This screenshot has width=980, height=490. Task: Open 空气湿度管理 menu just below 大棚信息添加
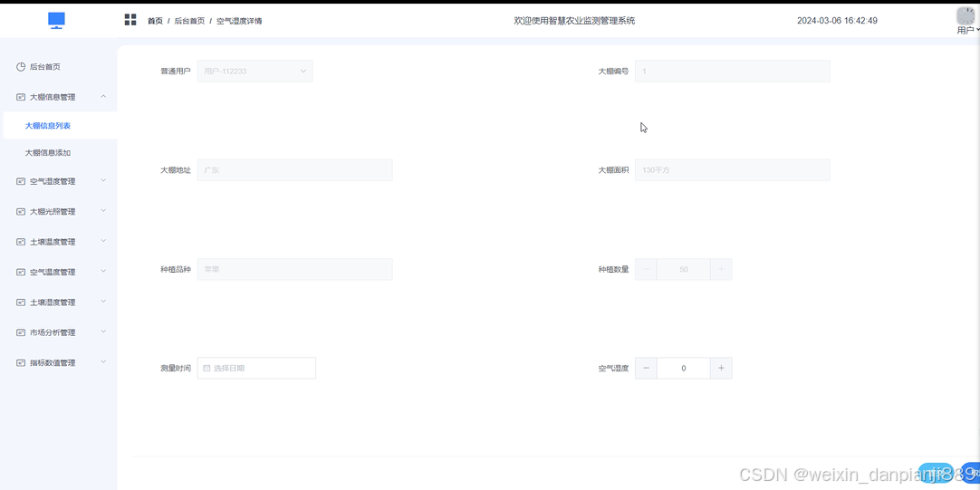(59, 181)
